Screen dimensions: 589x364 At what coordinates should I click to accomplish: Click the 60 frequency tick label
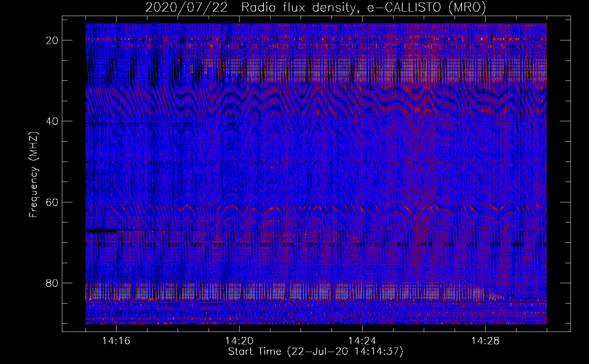pos(52,202)
